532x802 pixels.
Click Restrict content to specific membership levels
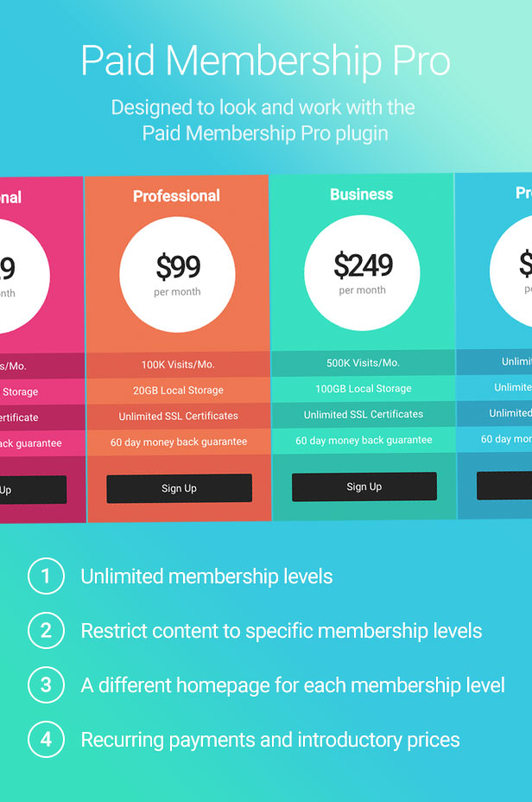point(282,631)
